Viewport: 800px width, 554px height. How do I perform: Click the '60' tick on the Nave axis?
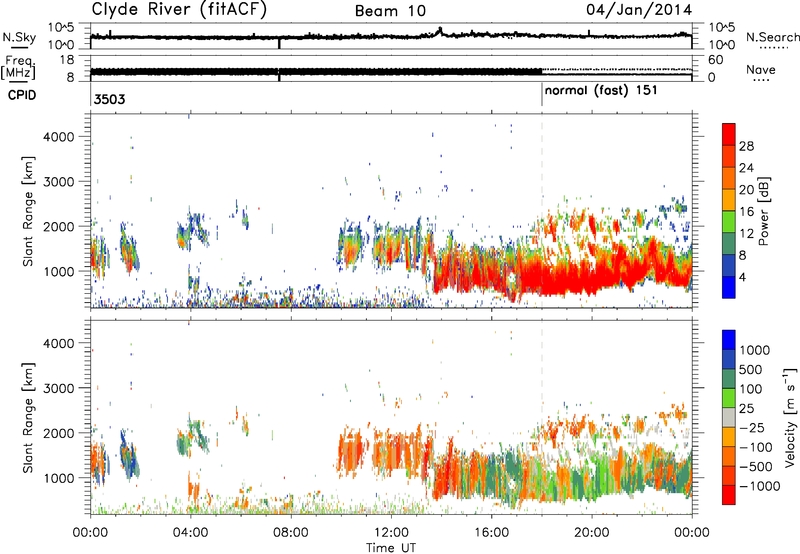click(716, 60)
